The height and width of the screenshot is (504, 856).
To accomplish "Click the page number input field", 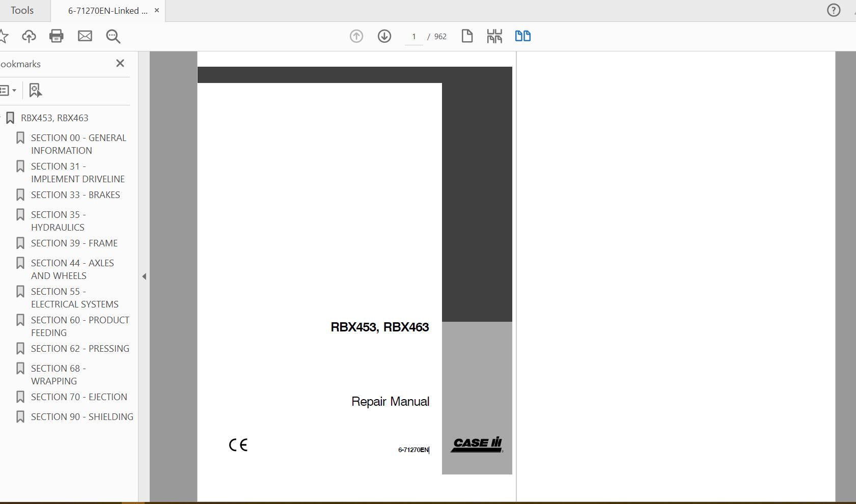I will (414, 36).
